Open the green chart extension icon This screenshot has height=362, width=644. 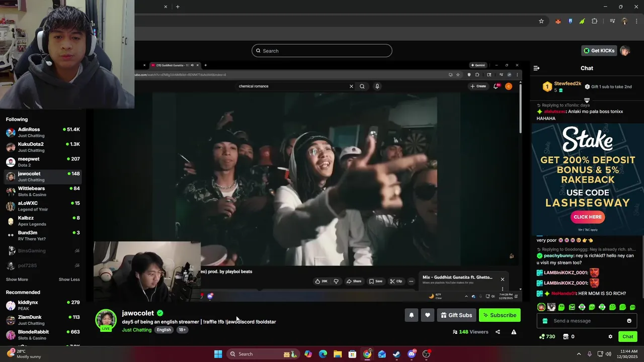582,21
